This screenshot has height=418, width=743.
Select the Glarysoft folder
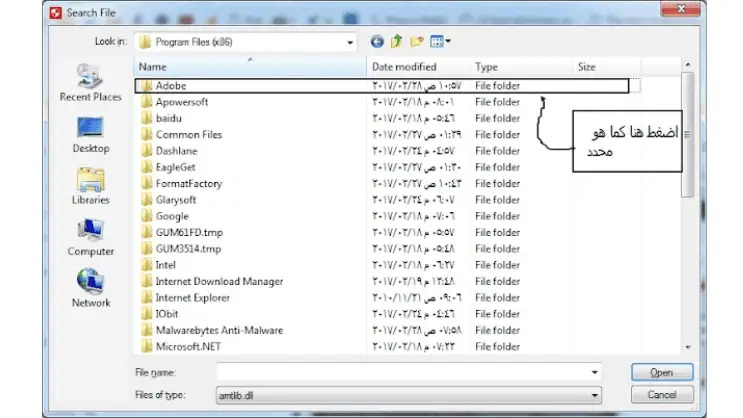coord(175,200)
